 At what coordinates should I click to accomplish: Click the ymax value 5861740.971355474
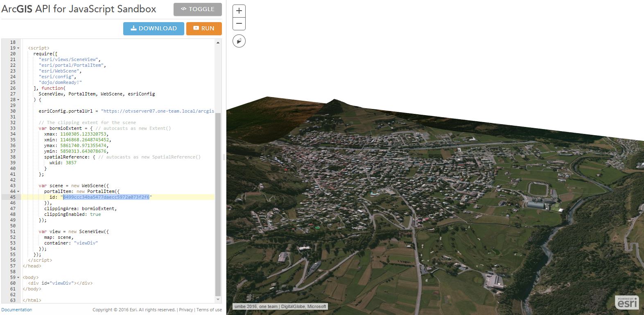pos(84,145)
